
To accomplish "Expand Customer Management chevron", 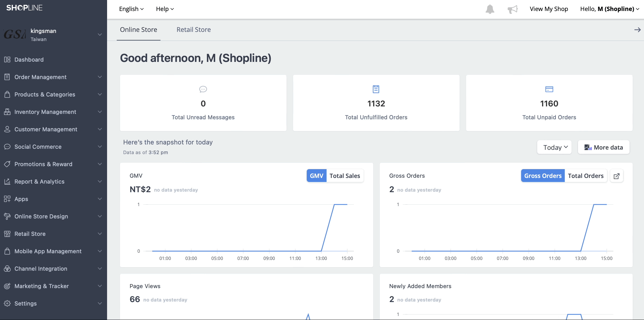I will pos(100,129).
